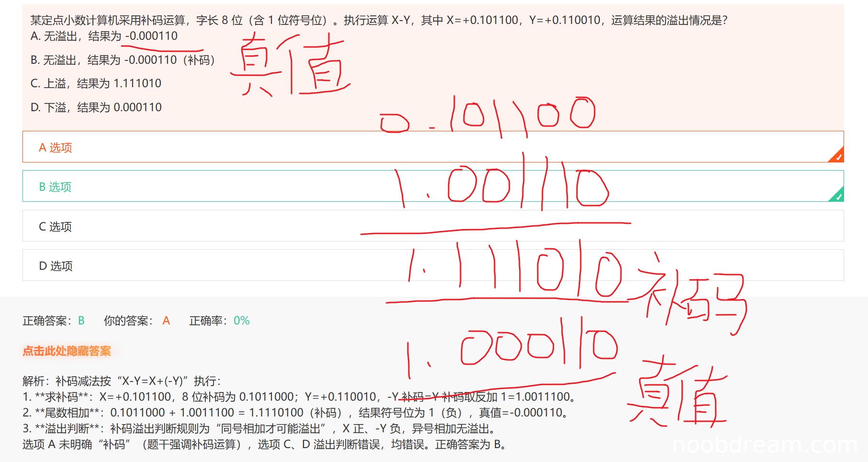
Task: Click the question stem about X-Y 运算
Action: tap(378, 20)
